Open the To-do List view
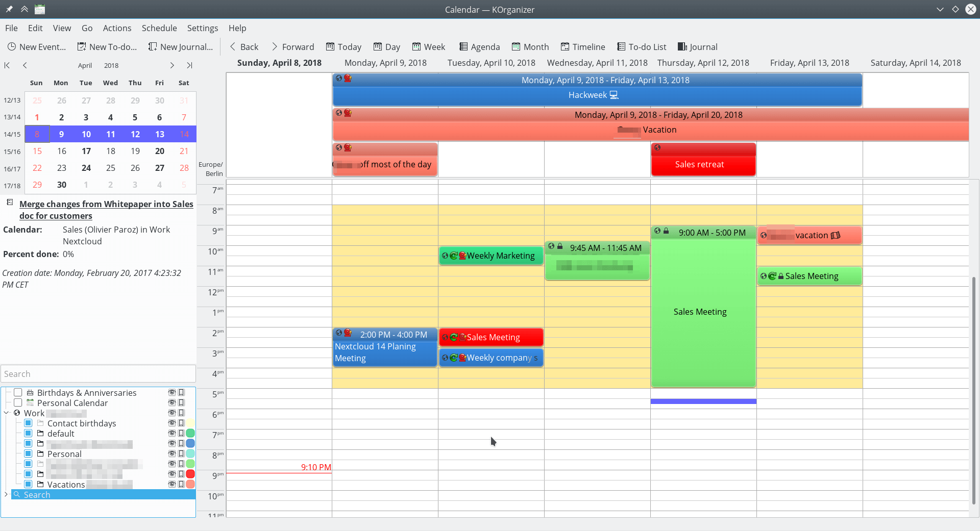The height and width of the screenshot is (531, 980). tap(642, 46)
